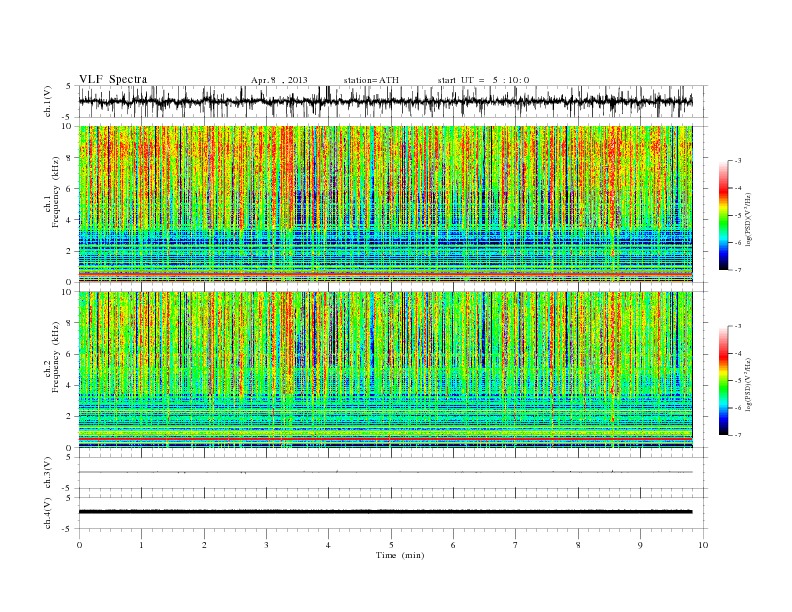Screen dimensions: 792x612
Task: Click the "log(PSD)" label beside ch.1 colorbar
Action: 748,220
